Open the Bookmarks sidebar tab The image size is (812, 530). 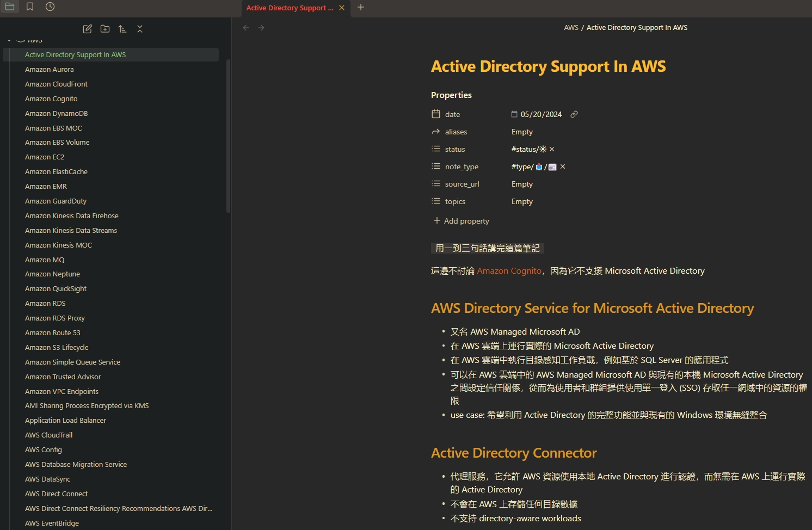(30, 7)
